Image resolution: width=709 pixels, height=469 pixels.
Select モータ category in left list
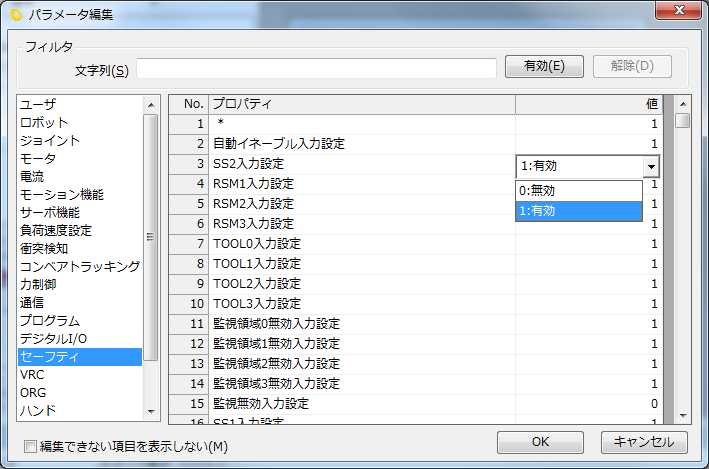38,158
